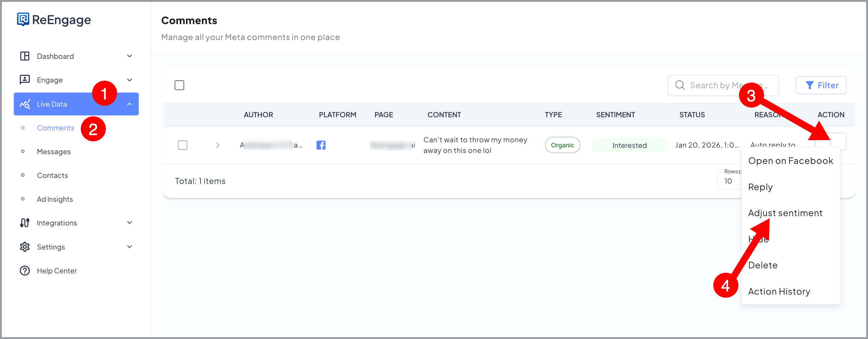
Task: Click the TYPE column header
Action: [553, 115]
